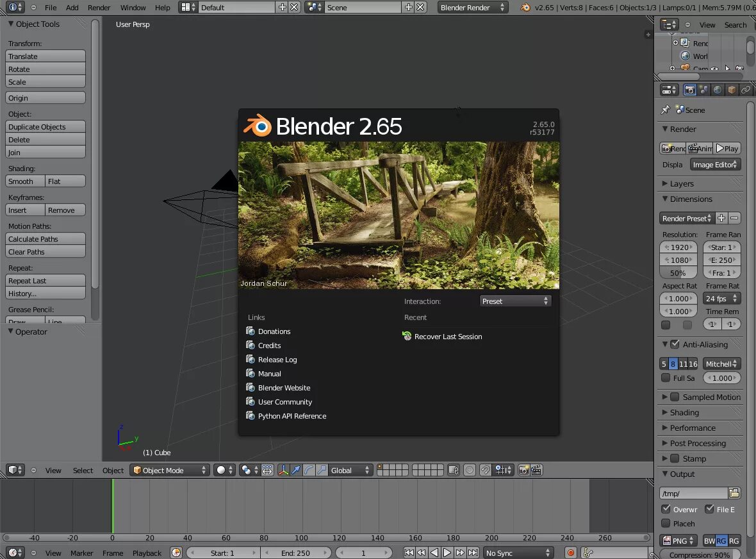Click the Duplicate Objects button
756x559 pixels.
[45, 126]
